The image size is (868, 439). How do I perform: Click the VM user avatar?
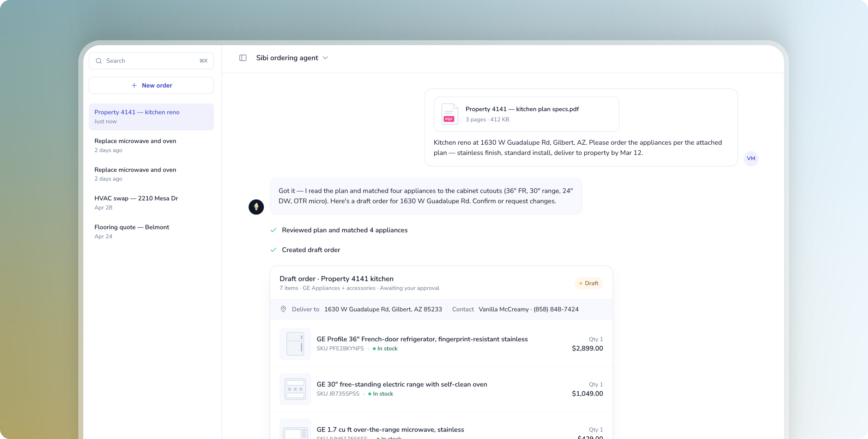tap(751, 158)
